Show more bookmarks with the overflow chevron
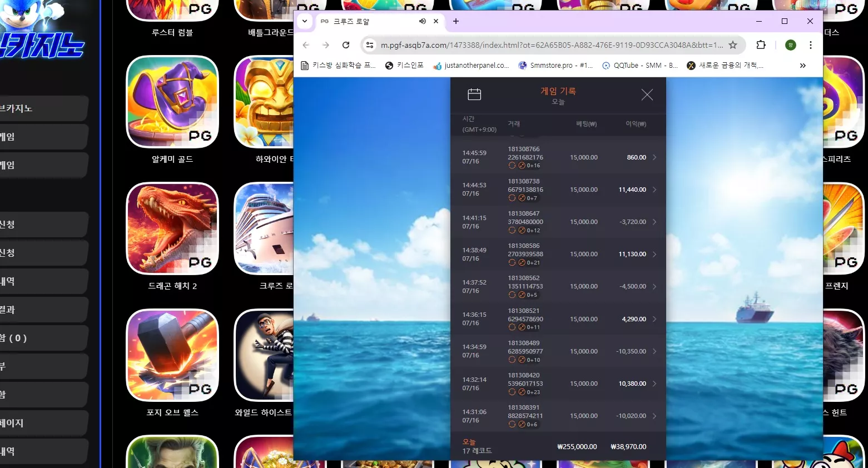868x468 pixels. pos(802,66)
